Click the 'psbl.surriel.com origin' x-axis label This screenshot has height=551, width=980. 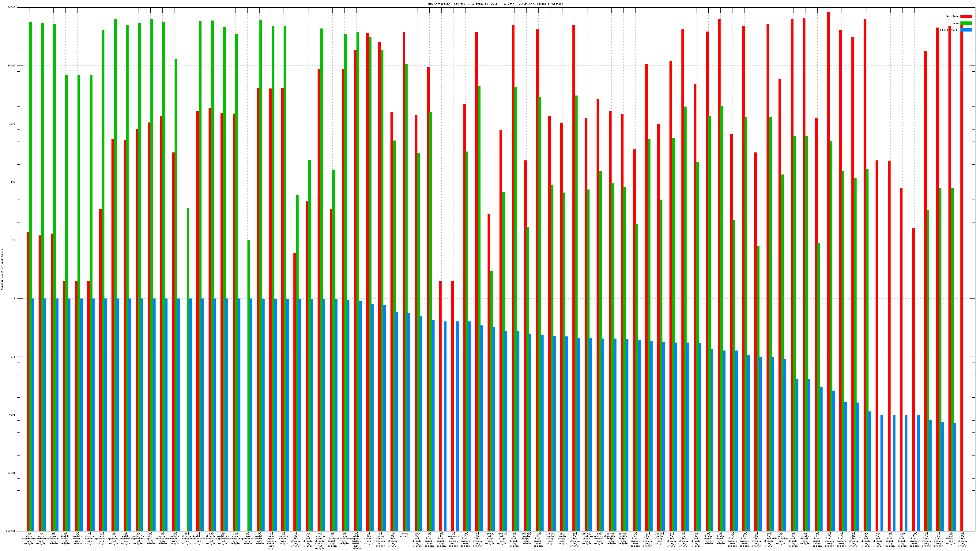tap(126, 538)
